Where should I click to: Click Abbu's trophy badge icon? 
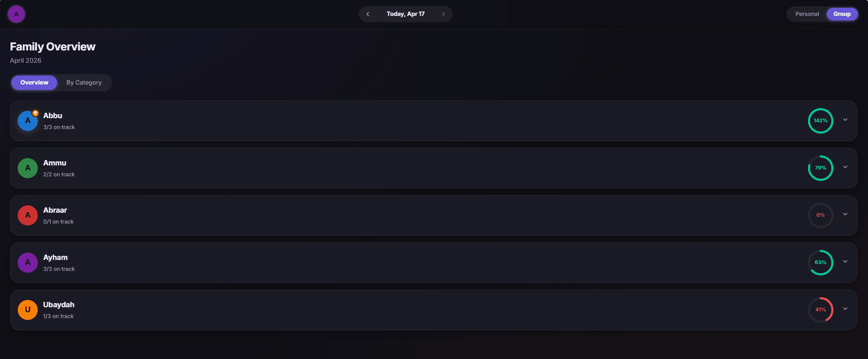[x=35, y=113]
